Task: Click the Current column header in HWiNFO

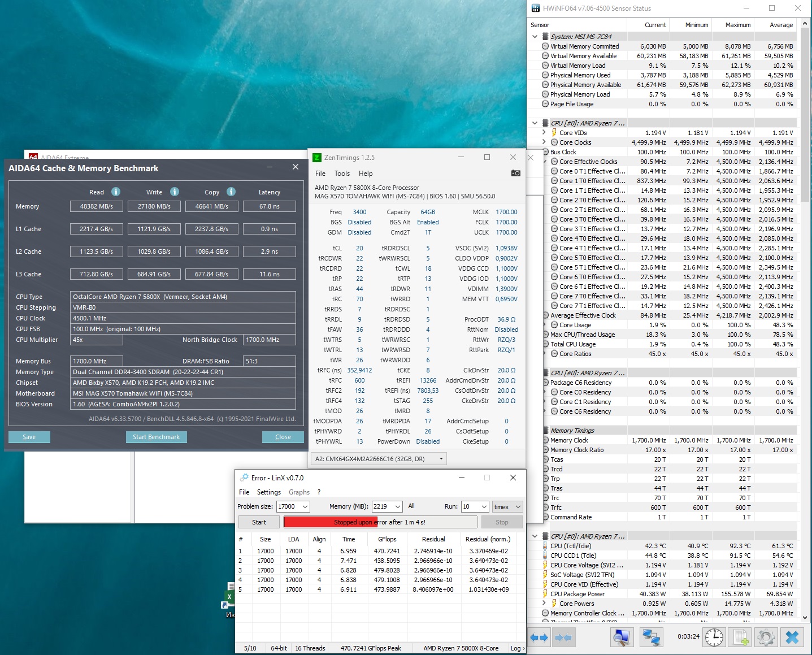Action: tap(648, 25)
